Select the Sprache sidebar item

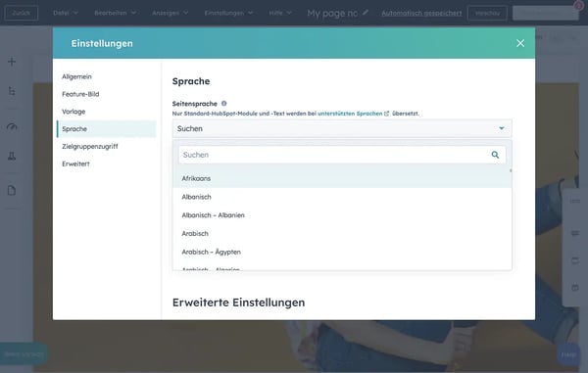[x=107, y=129]
